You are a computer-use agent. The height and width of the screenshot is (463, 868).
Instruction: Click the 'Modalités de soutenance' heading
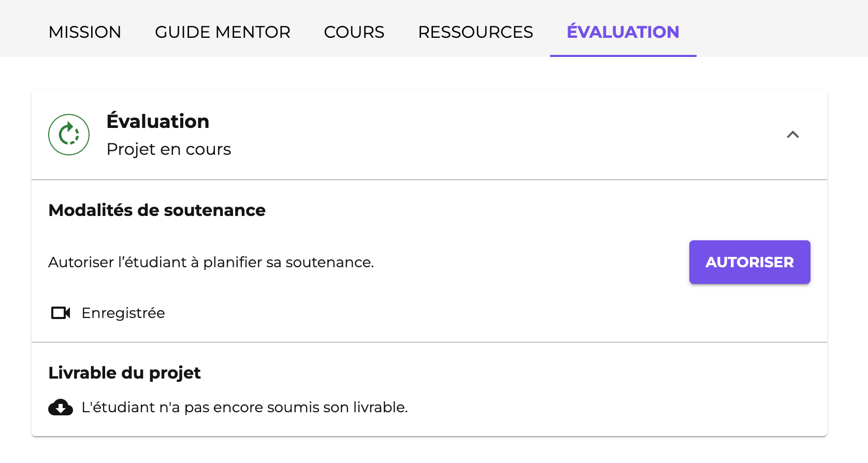coord(157,210)
